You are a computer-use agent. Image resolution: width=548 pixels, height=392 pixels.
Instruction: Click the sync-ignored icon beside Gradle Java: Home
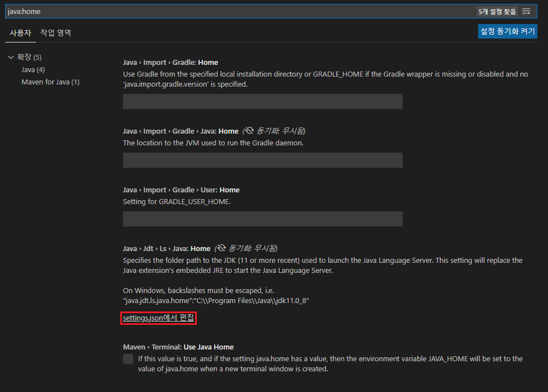248,131
